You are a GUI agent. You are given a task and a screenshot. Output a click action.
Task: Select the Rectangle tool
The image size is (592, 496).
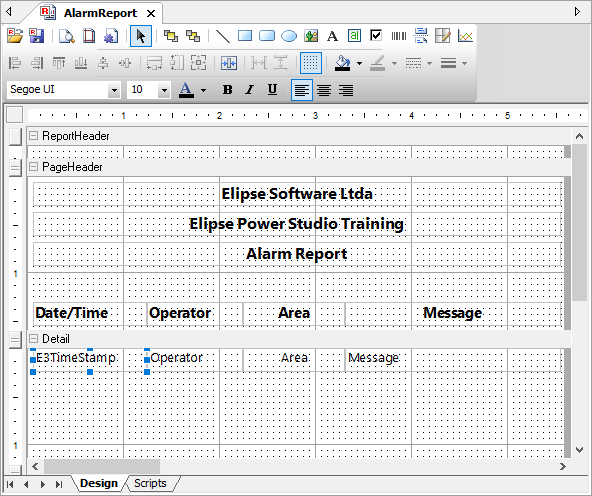click(245, 36)
